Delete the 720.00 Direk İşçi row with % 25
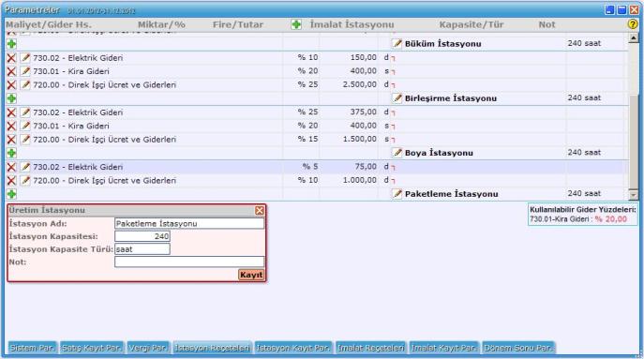Screen dimensions: 644x359 click(11, 85)
